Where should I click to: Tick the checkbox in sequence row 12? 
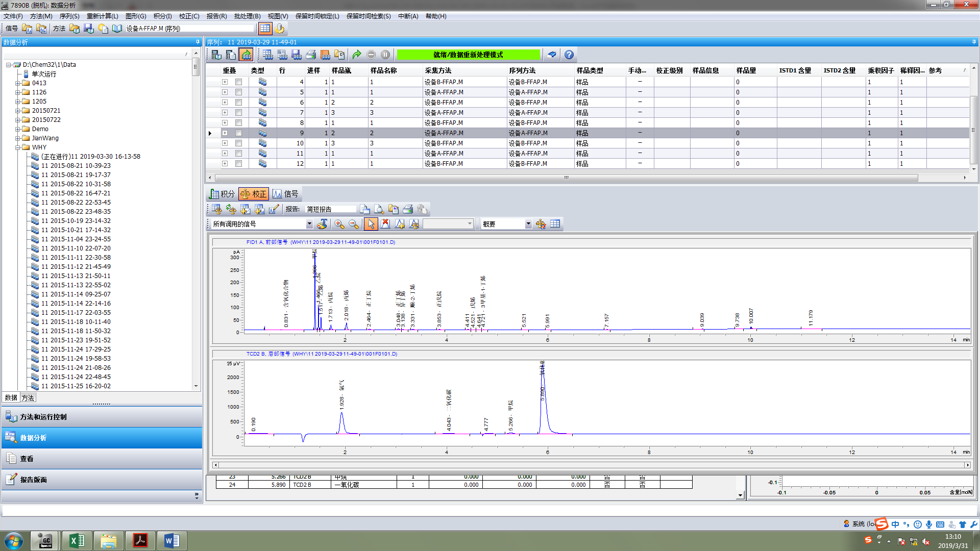(238, 164)
